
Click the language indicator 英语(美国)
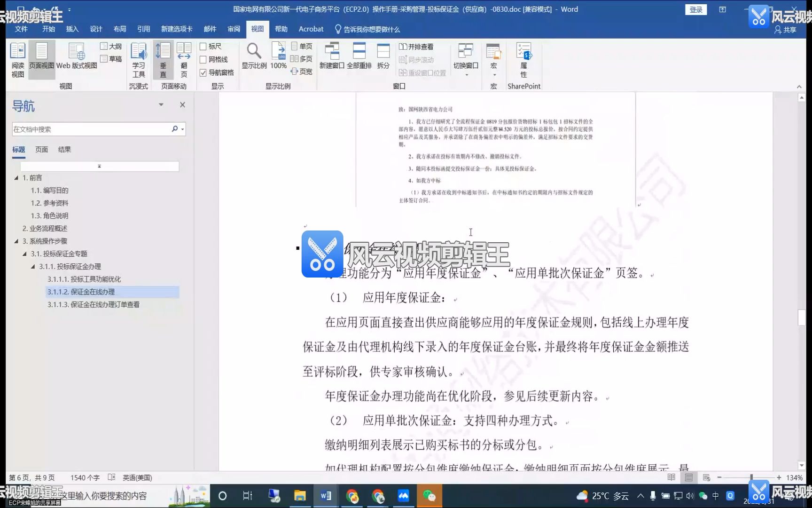click(x=137, y=477)
